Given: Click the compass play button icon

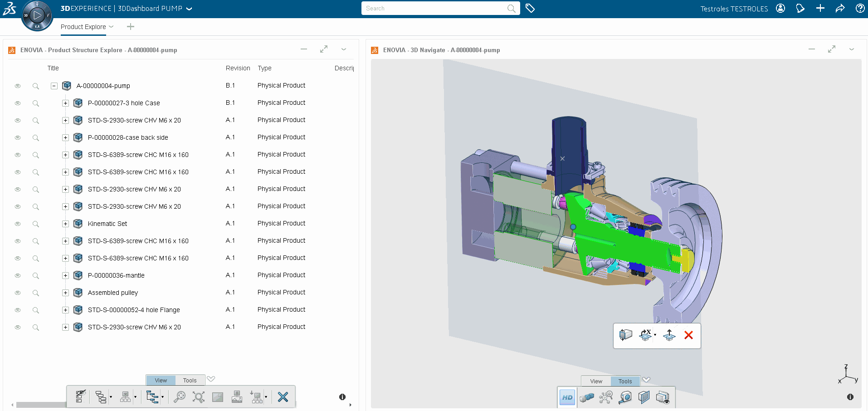Looking at the screenshot, I should coord(37,15).
